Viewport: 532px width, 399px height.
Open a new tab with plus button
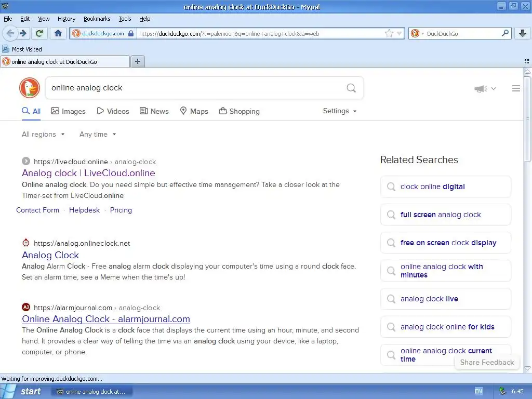point(137,61)
